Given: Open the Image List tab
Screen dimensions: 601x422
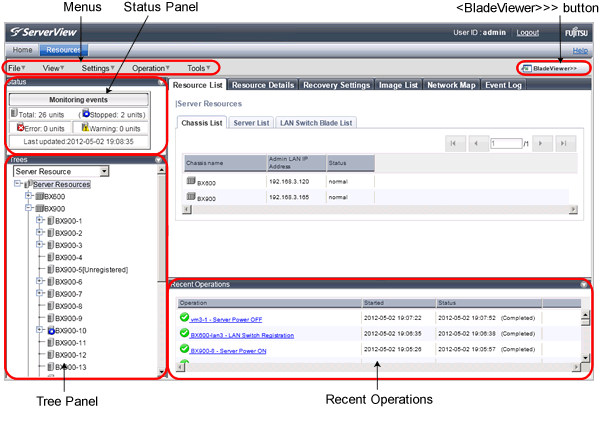Looking at the screenshot, I should coord(398,85).
